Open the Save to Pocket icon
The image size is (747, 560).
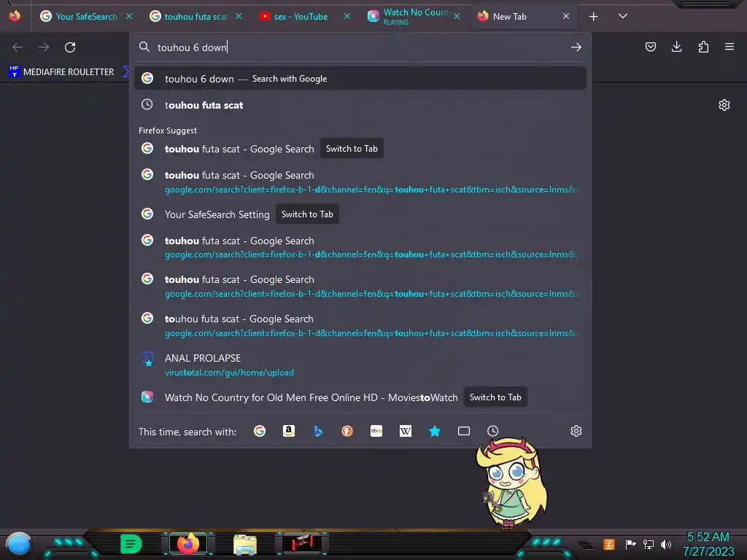click(x=650, y=47)
